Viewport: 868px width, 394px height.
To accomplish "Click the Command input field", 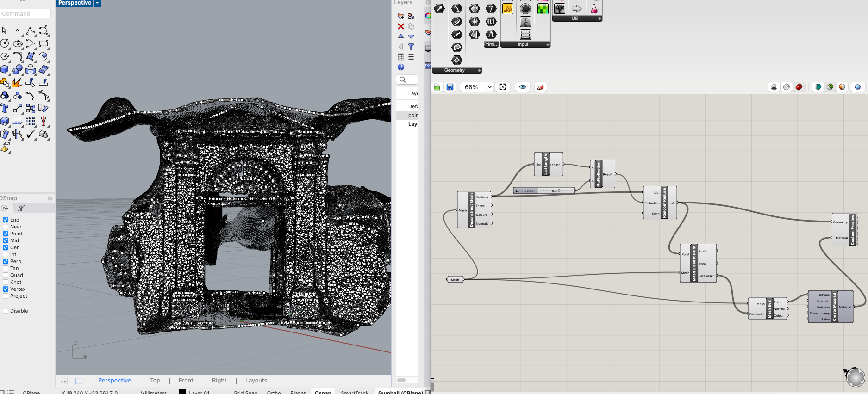I will [x=25, y=14].
